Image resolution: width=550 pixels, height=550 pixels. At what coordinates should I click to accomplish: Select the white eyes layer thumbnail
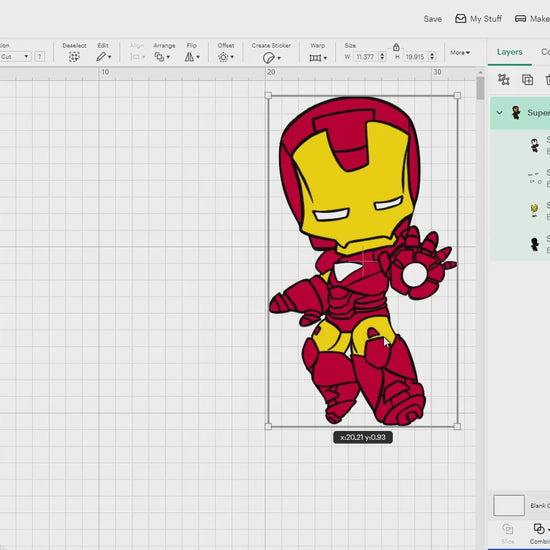point(535,178)
